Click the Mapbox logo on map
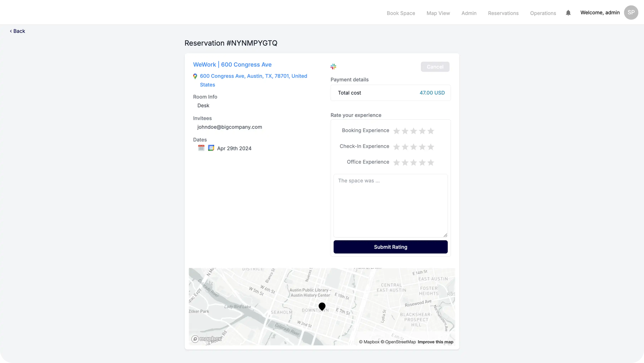This screenshot has width=644, height=363. 206,339
